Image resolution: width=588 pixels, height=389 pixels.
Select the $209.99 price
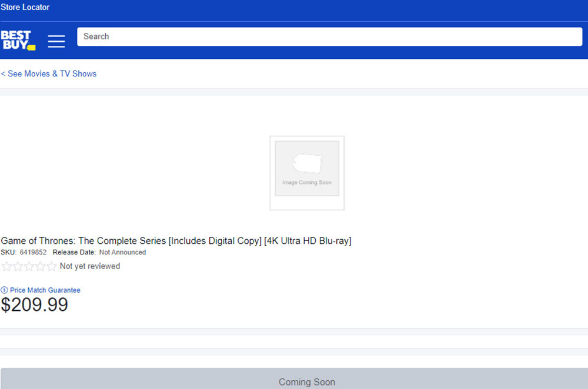tap(35, 304)
